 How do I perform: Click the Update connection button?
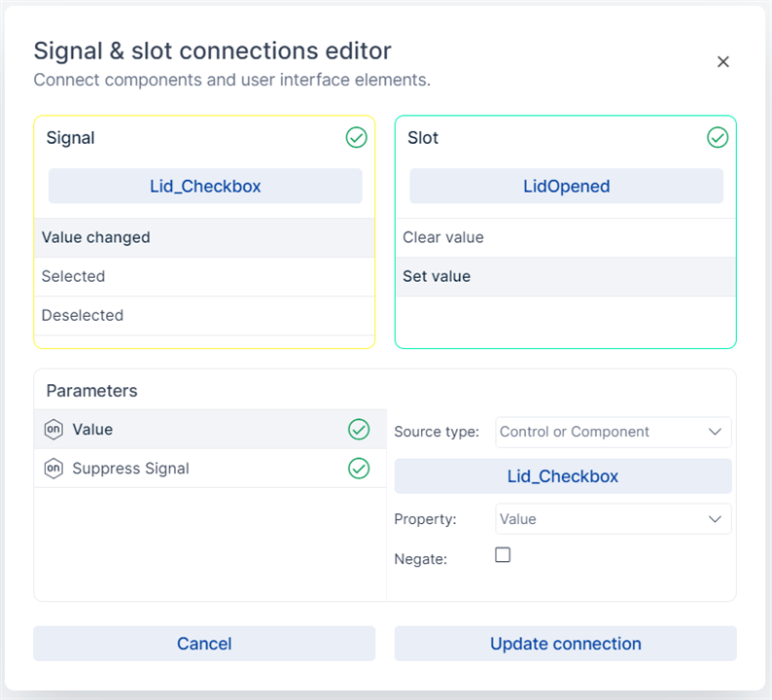565,644
